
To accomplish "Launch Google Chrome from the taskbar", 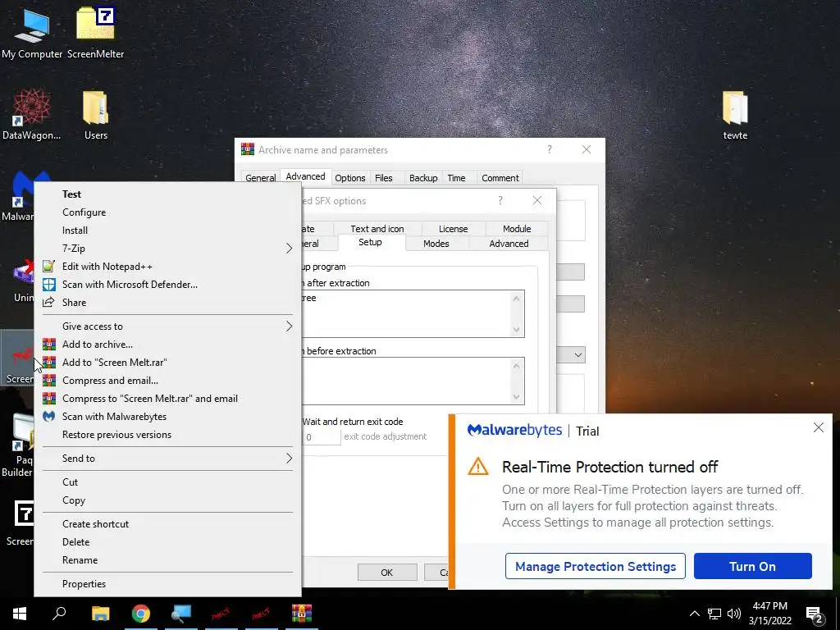I will coord(141,614).
